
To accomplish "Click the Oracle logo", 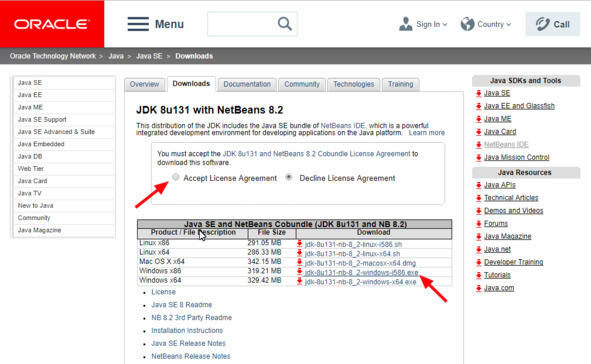I will (x=52, y=24).
